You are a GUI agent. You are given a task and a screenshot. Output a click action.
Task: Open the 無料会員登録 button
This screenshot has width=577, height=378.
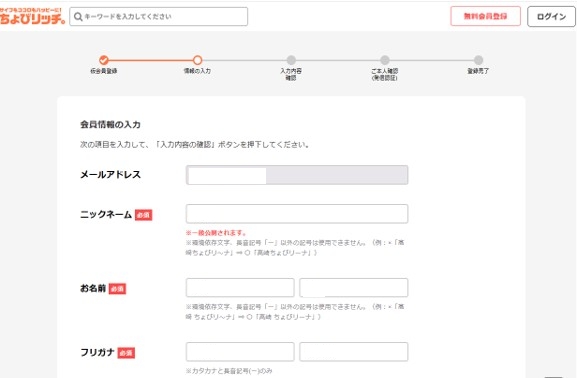pos(485,16)
